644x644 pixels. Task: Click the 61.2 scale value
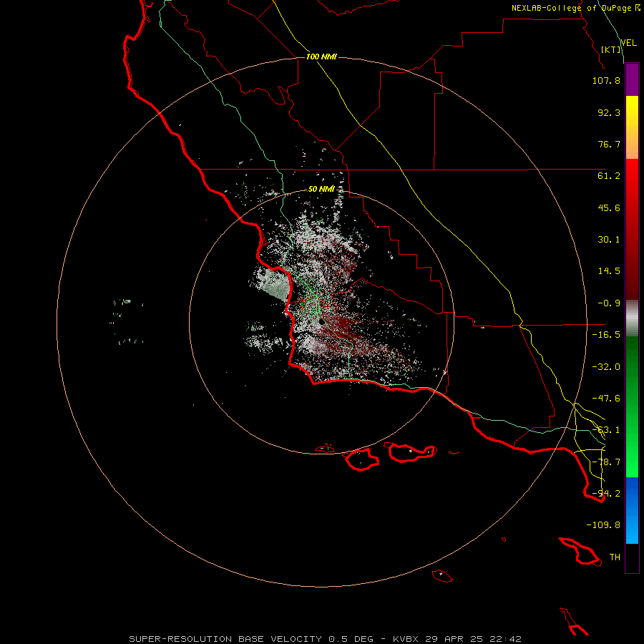pyautogui.click(x=609, y=176)
